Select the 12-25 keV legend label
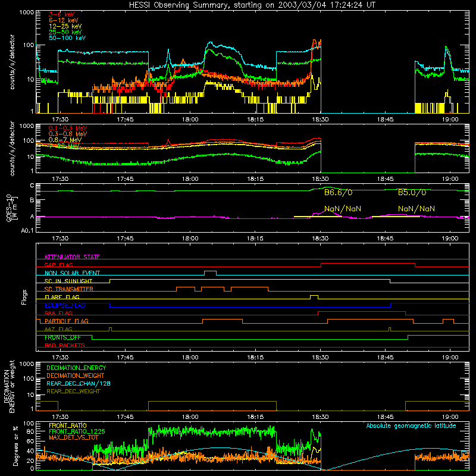The height and width of the screenshot is (476, 476). pyautogui.click(x=65, y=26)
